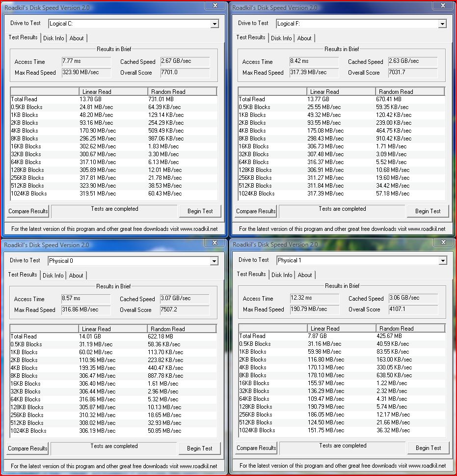Select Test Results tab in Physical 0 window
This screenshot has width=457, height=476.
(23, 275)
